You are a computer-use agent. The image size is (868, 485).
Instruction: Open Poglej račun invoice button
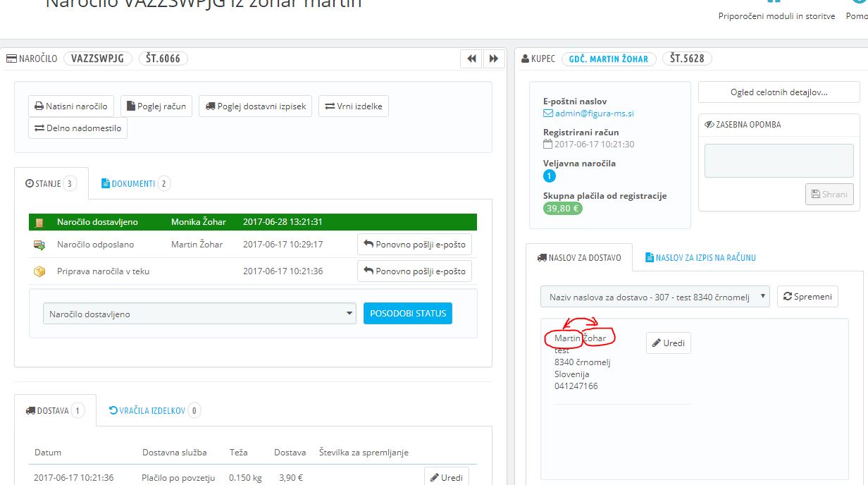(x=156, y=106)
